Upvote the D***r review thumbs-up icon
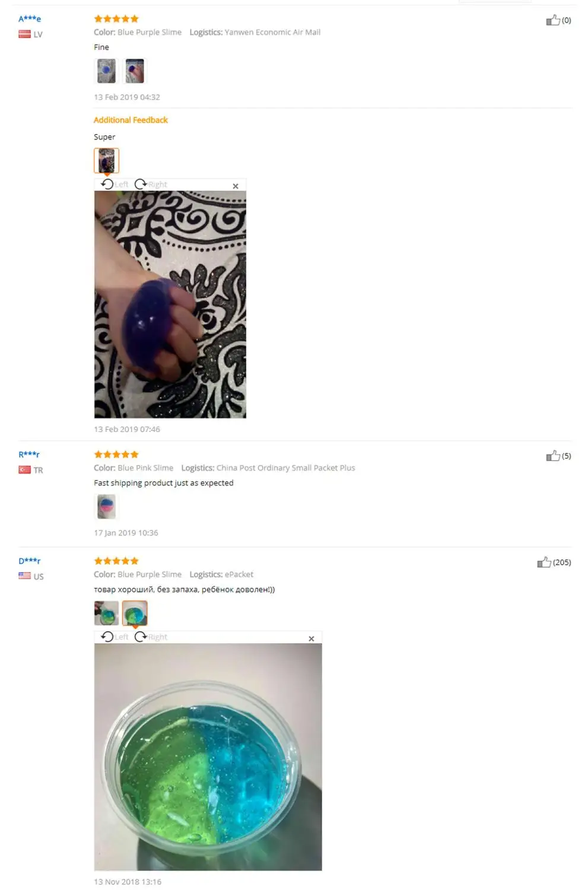This screenshot has width=588, height=890. (x=544, y=562)
